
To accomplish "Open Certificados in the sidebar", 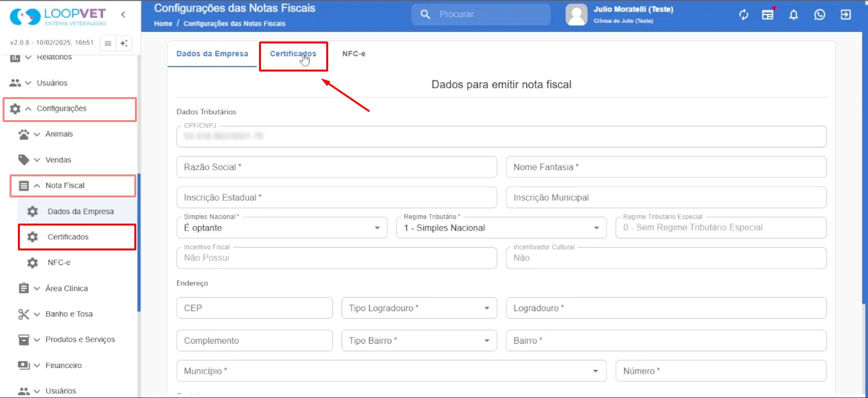I will 77,237.
